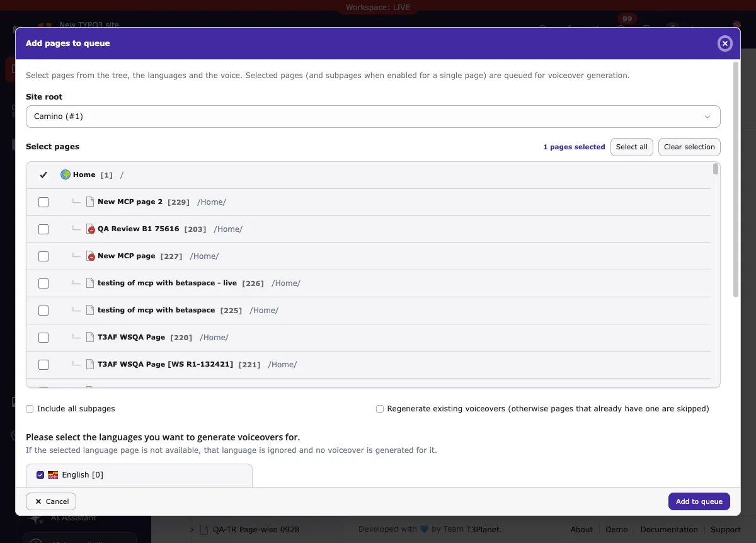Click the hidden page icon of New MCP page [227]
Screen dimensions: 756x543
click(x=90, y=256)
